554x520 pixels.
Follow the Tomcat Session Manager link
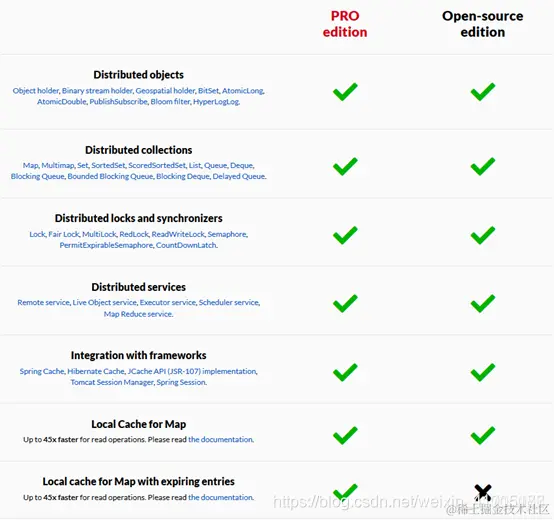(112, 382)
